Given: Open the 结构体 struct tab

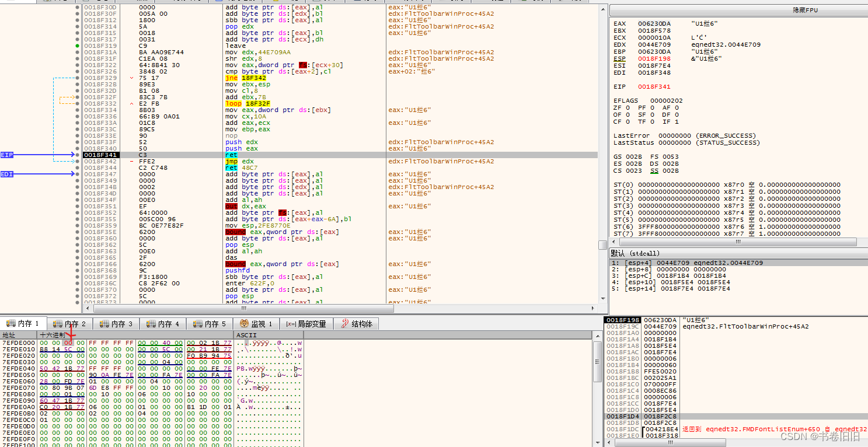Looking at the screenshot, I should coord(356,324).
